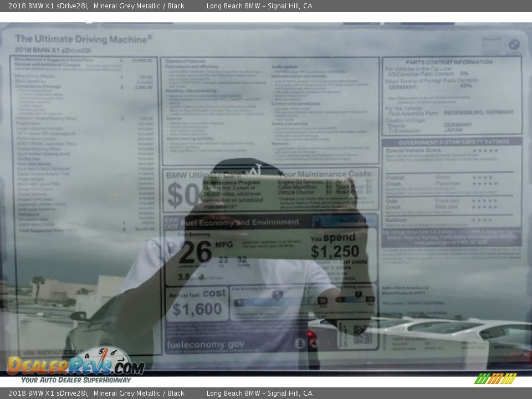Click the fueleconomy.gov link text
This screenshot has height=399, width=532.
coord(205,344)
